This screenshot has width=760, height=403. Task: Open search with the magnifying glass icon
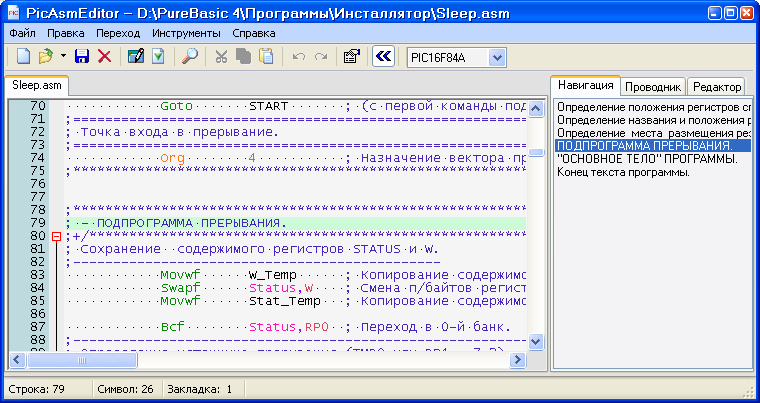190,57
